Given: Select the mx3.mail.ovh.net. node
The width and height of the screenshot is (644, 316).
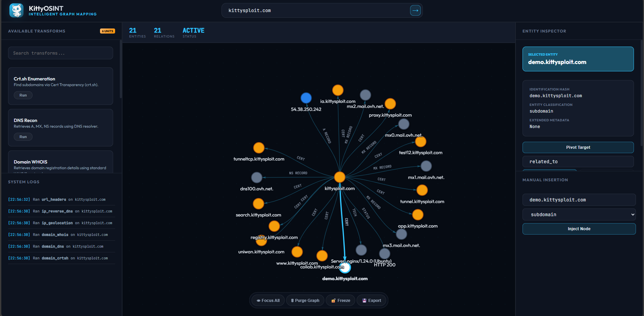Looking at the screenshot, I should [401, 234].
